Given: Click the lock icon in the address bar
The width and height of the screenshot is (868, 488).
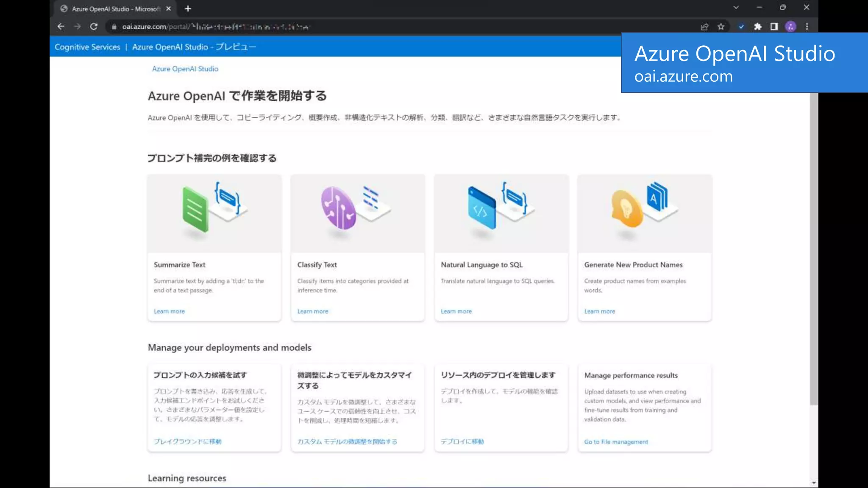Looking at the screenshot, I should pyautogui.click(x=114, y=27).
